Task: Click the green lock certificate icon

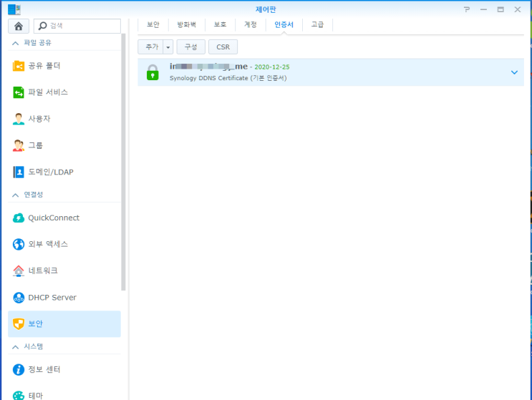Action: 153,72
